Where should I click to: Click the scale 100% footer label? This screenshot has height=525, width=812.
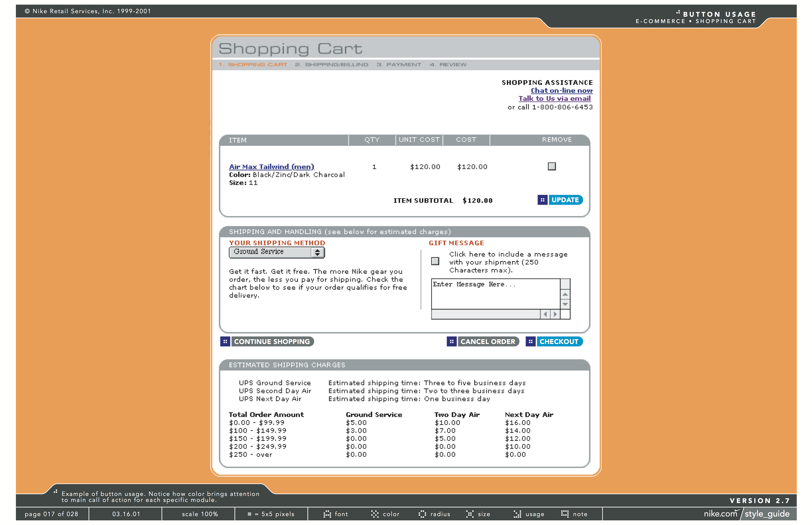(200, 514)
